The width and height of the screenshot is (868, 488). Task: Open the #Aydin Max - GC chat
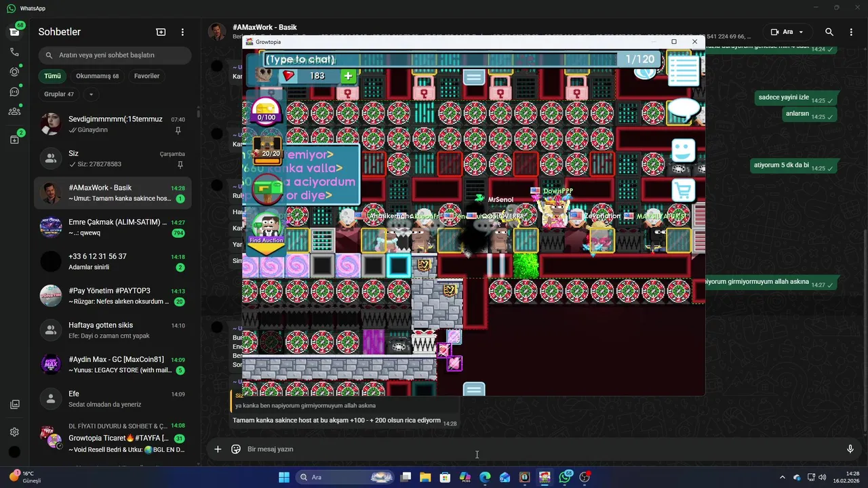pos(113,365)
